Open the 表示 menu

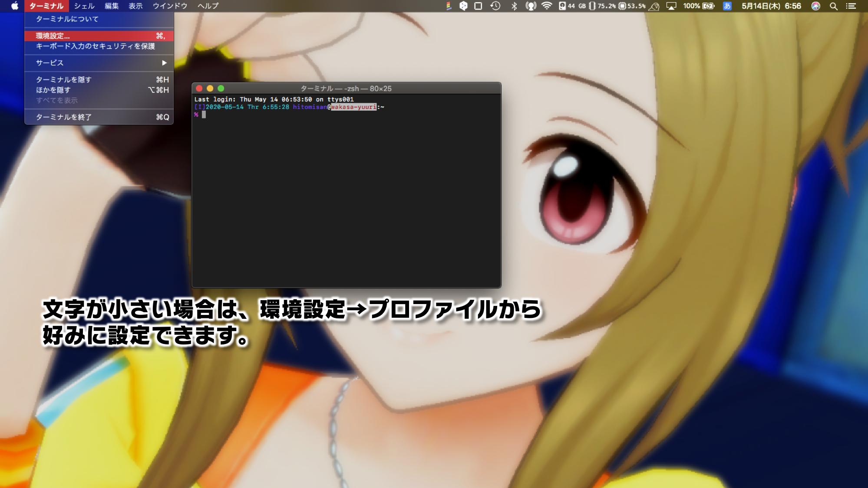[135, 6]
